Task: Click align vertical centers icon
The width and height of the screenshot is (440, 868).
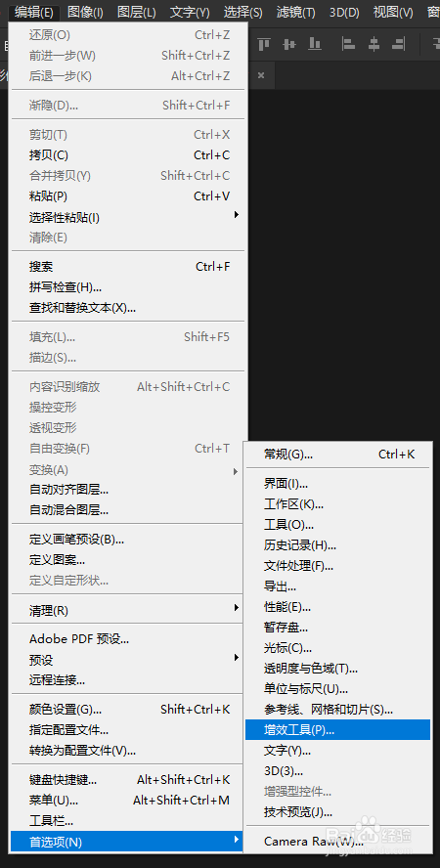Action: pyautogui.click(x=289, y=44)
